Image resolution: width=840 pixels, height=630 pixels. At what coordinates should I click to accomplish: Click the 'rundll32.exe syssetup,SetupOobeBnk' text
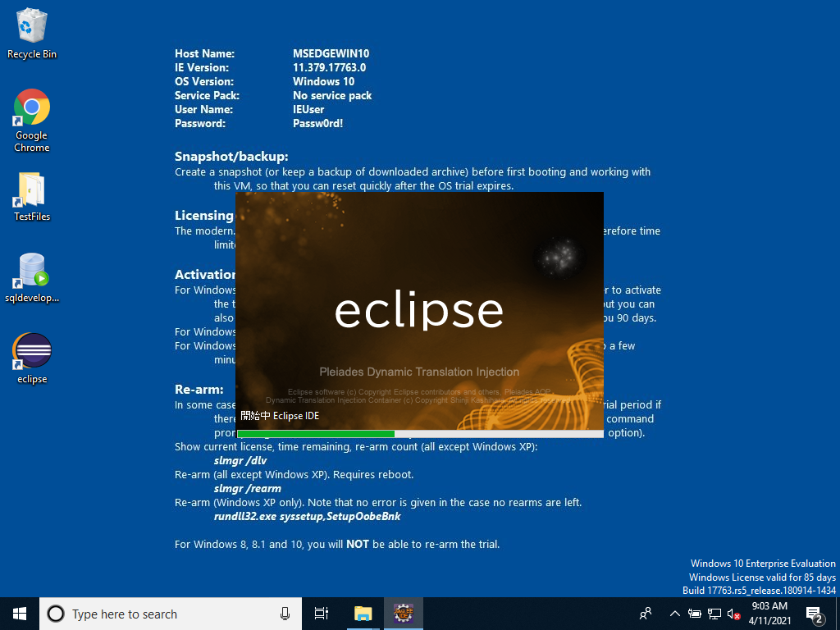coord(307,517)
